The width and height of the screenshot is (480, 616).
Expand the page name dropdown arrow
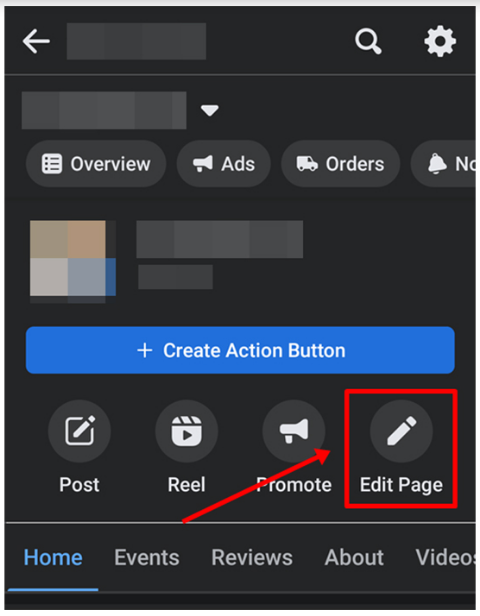point(210,110)
